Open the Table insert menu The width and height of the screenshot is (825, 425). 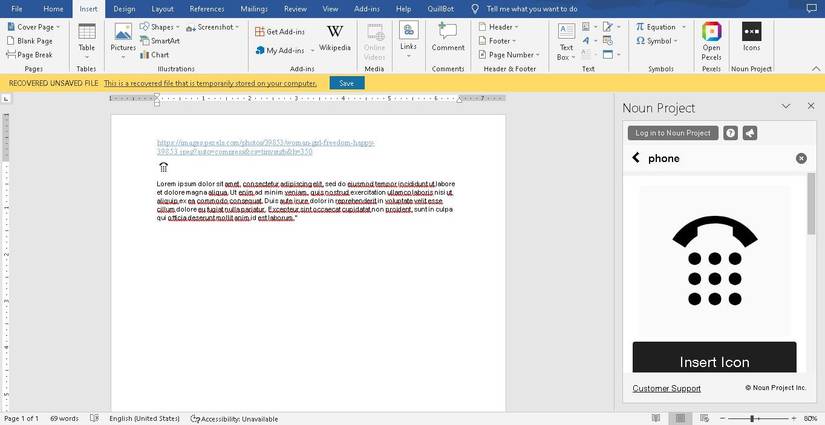(x=87, y=42)
